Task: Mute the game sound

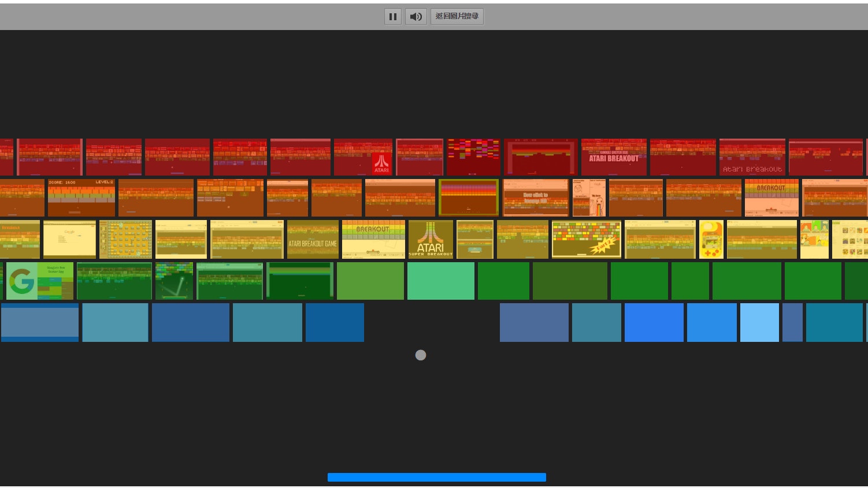Action: (x=416, y=17)
